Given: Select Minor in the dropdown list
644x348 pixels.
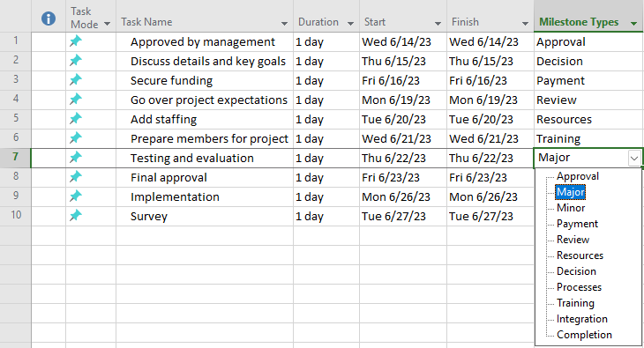Looking at the screenshot, I should coord(571,208).
